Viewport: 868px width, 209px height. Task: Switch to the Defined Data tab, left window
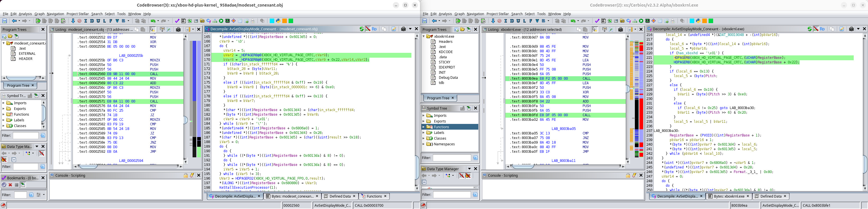tap(340, 196)
